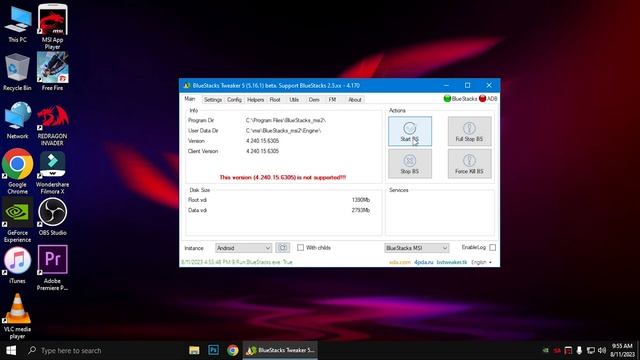Click the taskbar search box
640x360 pixels.
[x=102, y=350]
